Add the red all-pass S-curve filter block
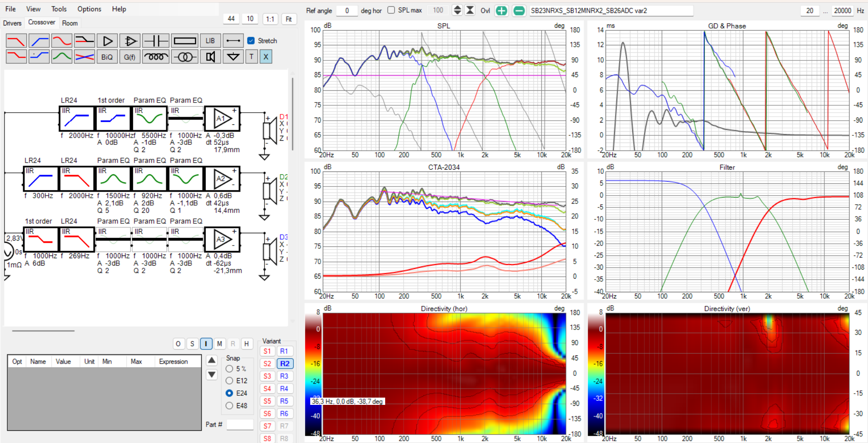868x443 pixels. coord(62,41)
